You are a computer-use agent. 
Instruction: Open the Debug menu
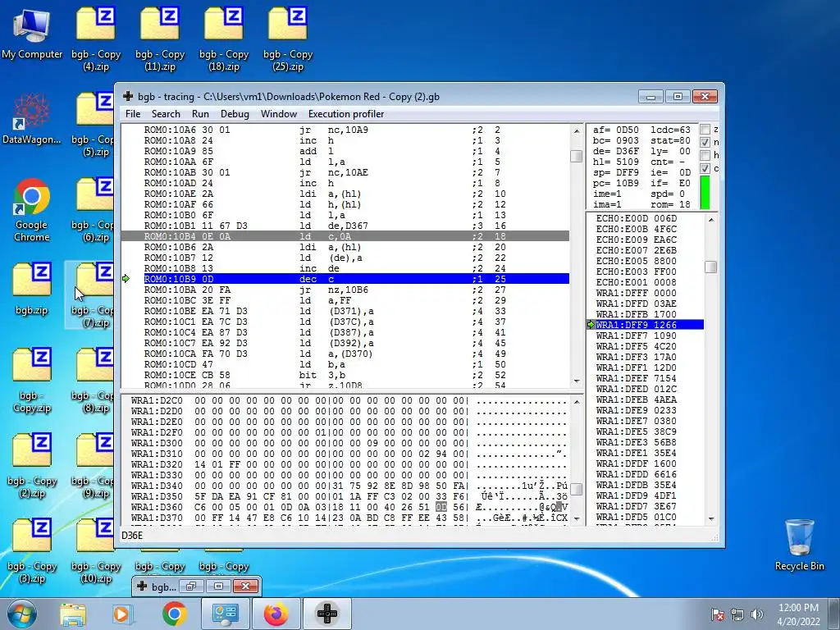point(235,113)
